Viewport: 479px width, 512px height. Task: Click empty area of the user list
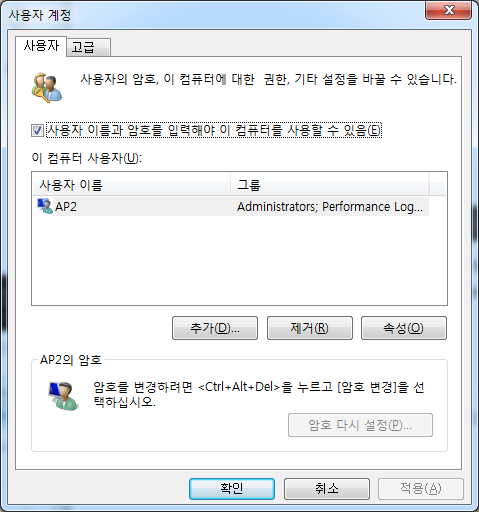239,260
